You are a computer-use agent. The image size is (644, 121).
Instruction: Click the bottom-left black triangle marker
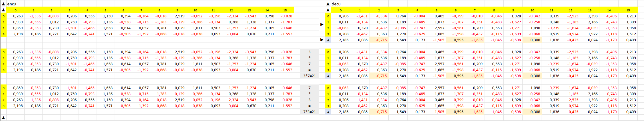click(x=3, y=118)
